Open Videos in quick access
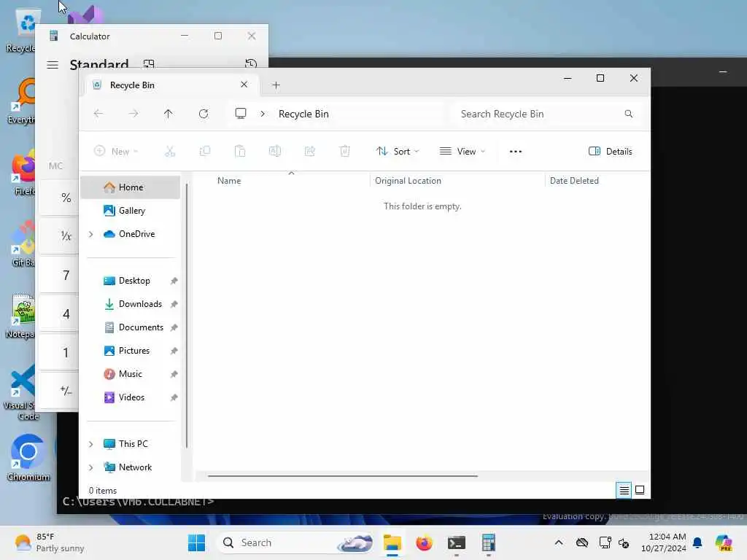Image resolution: width=747 pixels, height=560 pixels. click(x=131, y=397)
